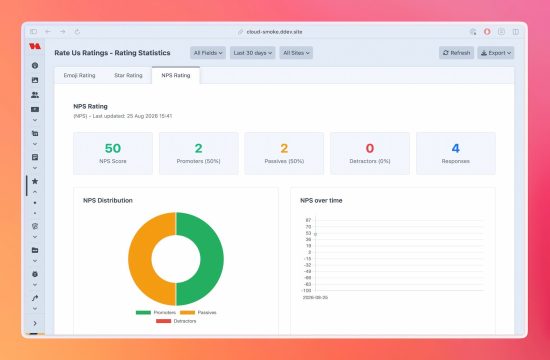Click the split-view icon at browser toolbar end
This screenshot has height=360, width=550.
516,32
